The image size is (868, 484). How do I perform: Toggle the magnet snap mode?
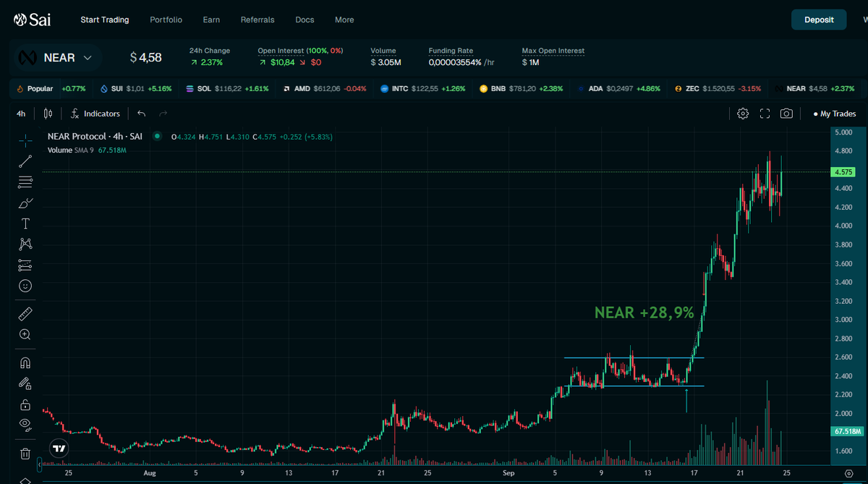(x=25, y=362)
